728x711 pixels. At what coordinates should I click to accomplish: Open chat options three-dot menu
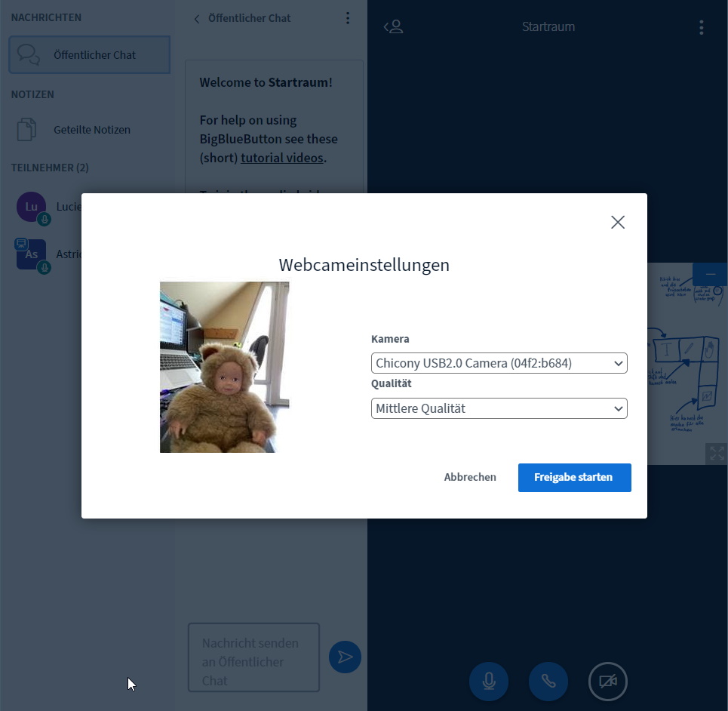point(347,18)
